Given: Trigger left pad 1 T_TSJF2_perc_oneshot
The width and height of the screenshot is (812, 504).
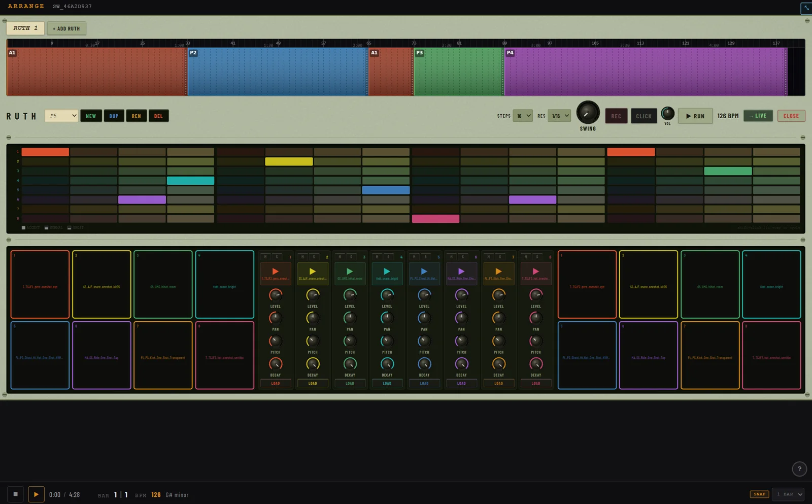Looking at the screenshot, I should coord(40,284).
